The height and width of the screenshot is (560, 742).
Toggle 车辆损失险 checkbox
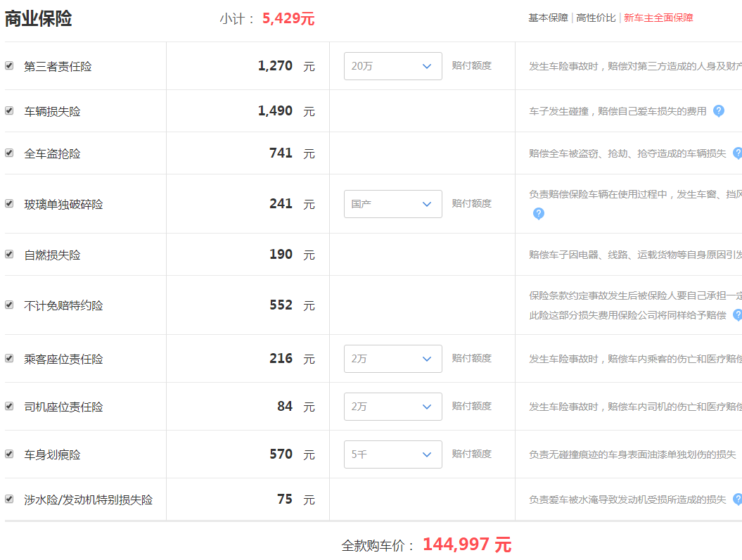9,110
